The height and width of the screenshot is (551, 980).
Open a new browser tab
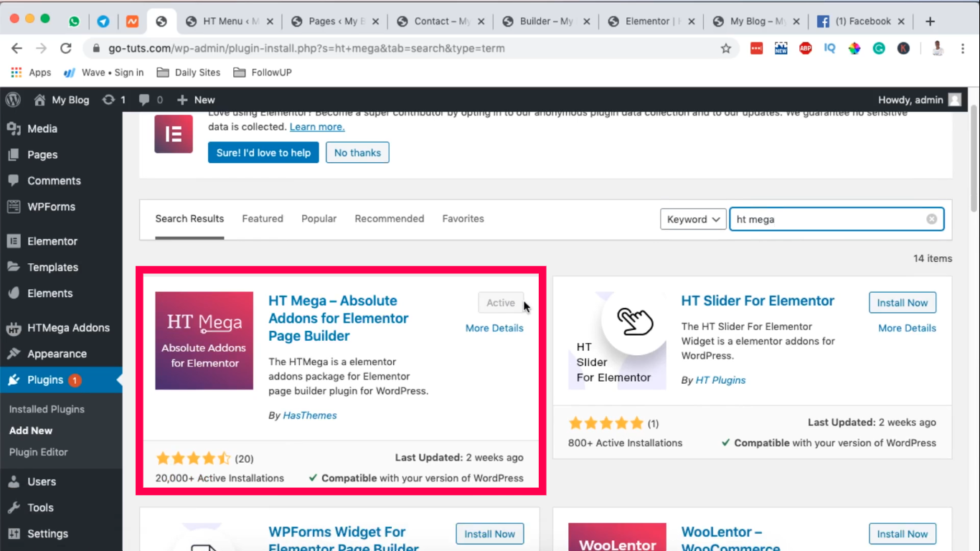[930, 22]
